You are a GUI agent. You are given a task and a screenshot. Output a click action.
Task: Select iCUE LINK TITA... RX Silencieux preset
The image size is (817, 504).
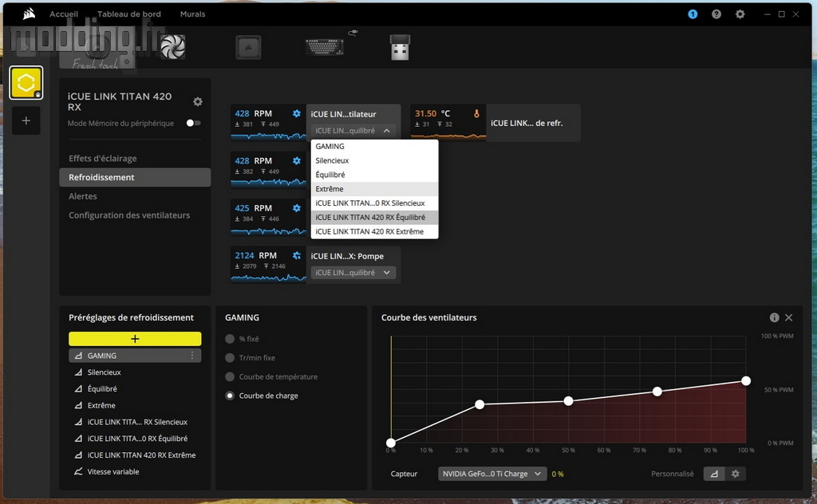135,422
